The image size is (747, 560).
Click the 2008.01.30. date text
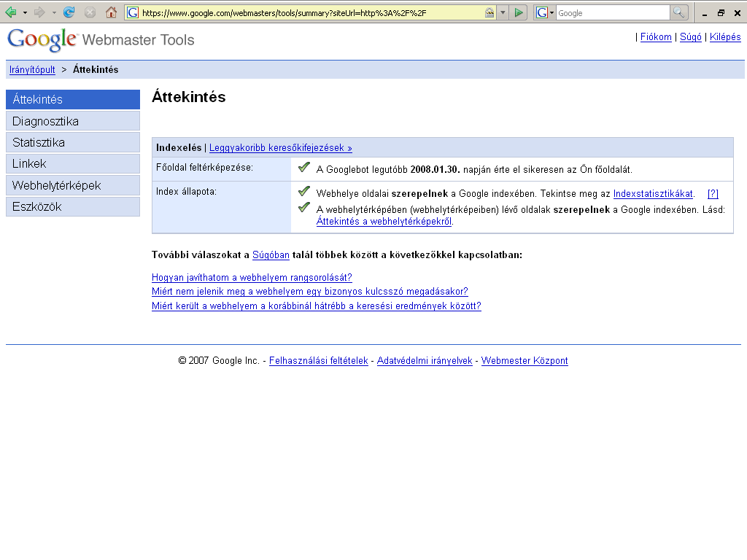(436, 169)
